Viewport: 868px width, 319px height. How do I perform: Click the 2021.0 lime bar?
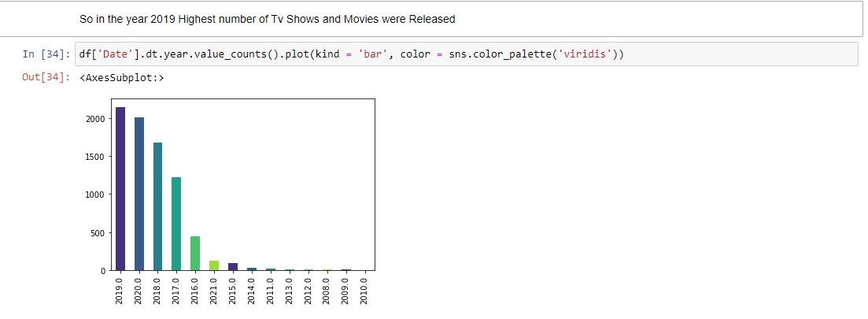click(214, 266)
